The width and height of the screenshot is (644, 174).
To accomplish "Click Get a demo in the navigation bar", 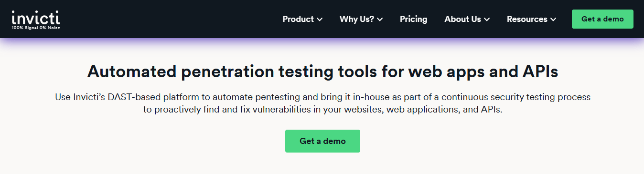I will click(x=602, y=19).
